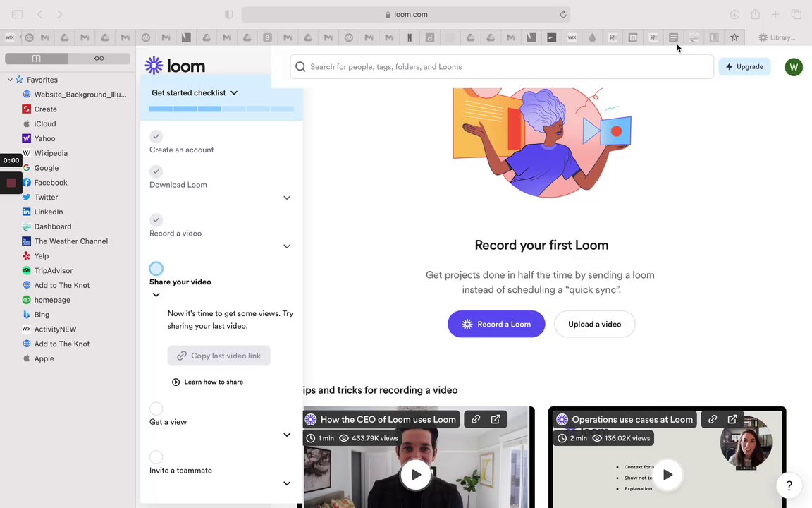Click Upload a video button

point(594,324)
